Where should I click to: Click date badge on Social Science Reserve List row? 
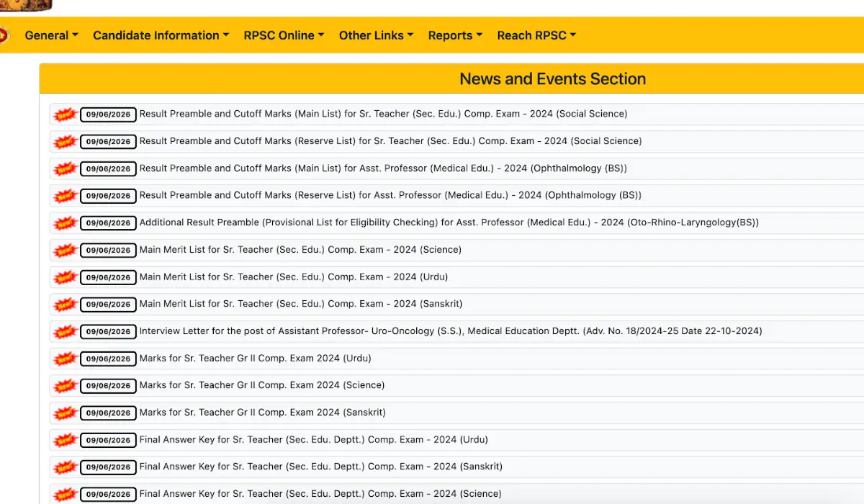coord(108,142)
